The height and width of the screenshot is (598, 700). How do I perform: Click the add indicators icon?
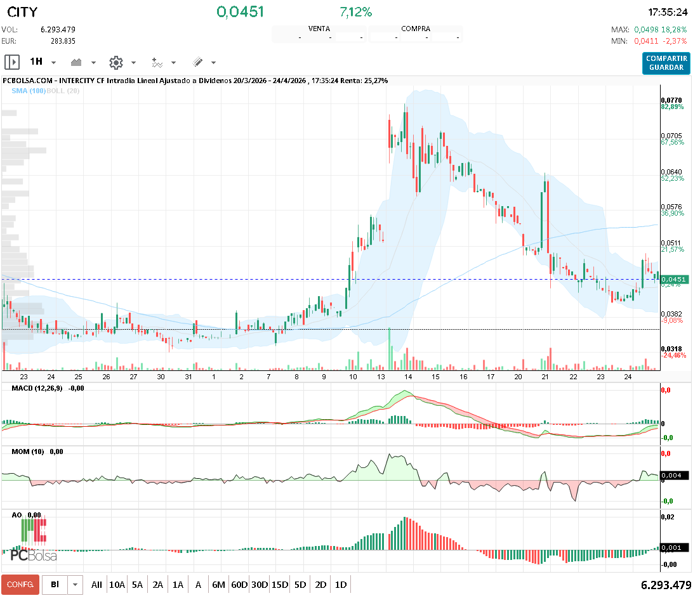coord(157,62)
